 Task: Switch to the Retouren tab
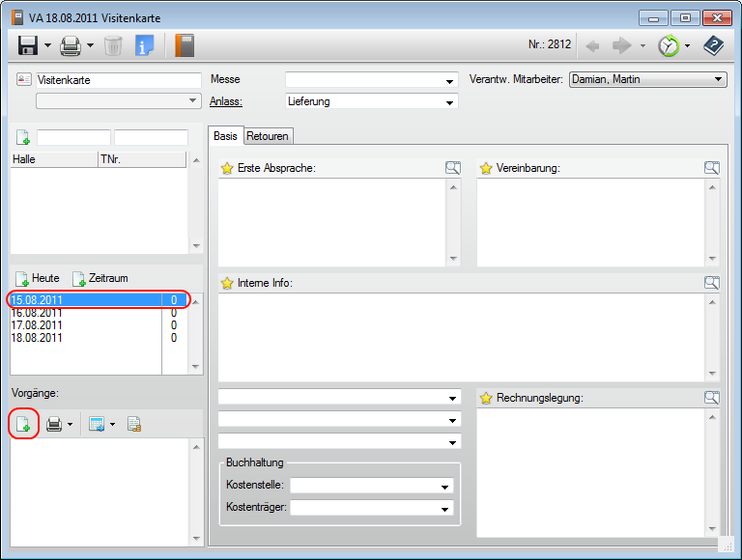(x=267, y=136)
